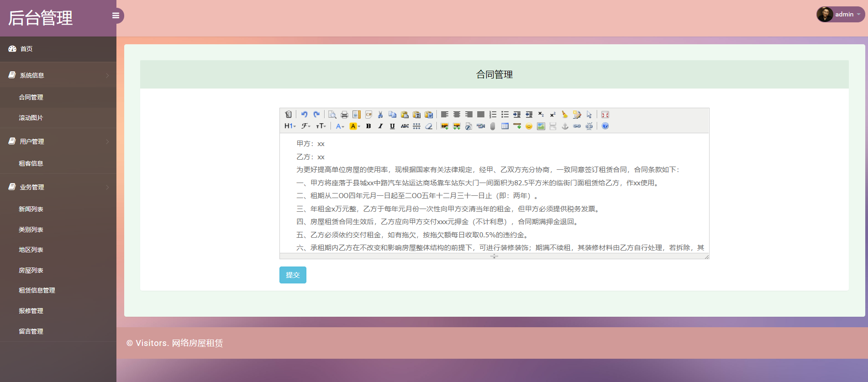
Task: Copy selection using copy icon
Action: (x=393, y=115)
